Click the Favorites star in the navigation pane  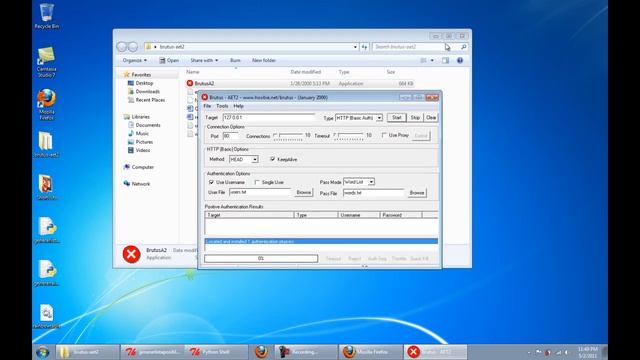pyautogui.click(x=127, y=75)
